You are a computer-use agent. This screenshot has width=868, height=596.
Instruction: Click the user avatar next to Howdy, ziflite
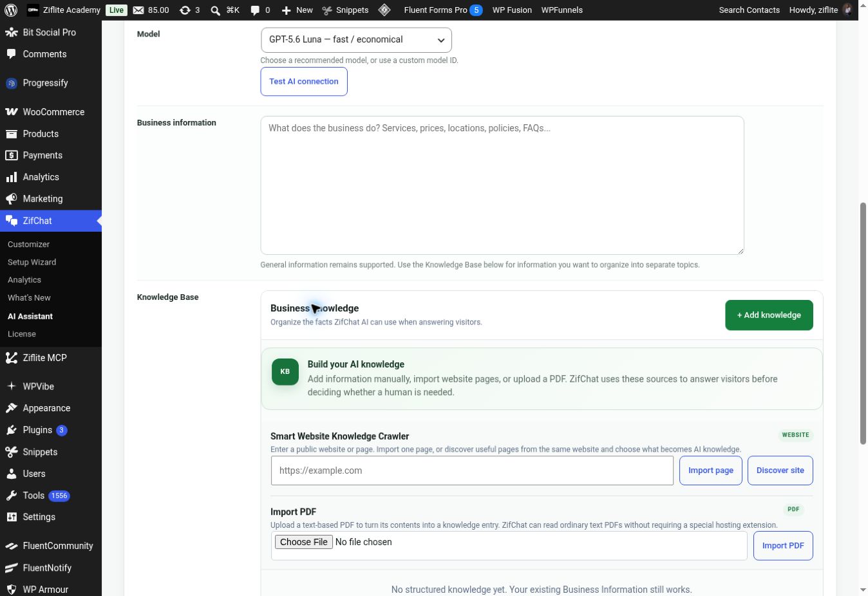pos(848,10)
